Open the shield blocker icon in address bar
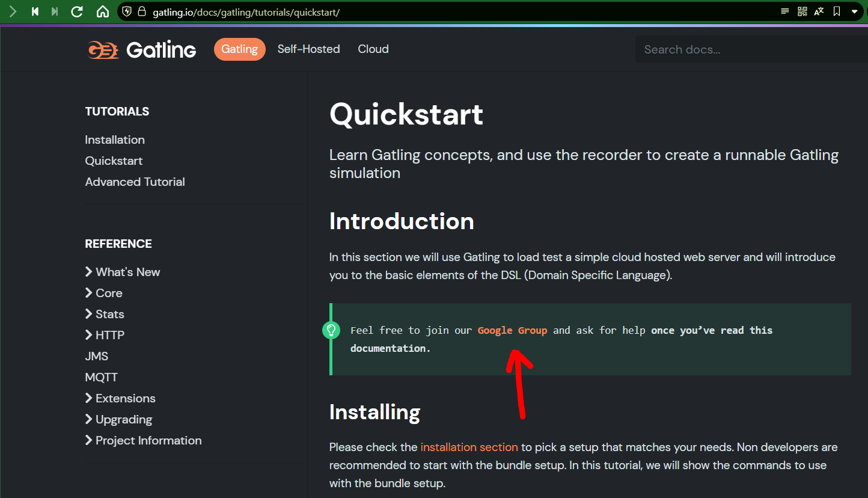This screenshot has height=498, width=868. pos(127,11)
